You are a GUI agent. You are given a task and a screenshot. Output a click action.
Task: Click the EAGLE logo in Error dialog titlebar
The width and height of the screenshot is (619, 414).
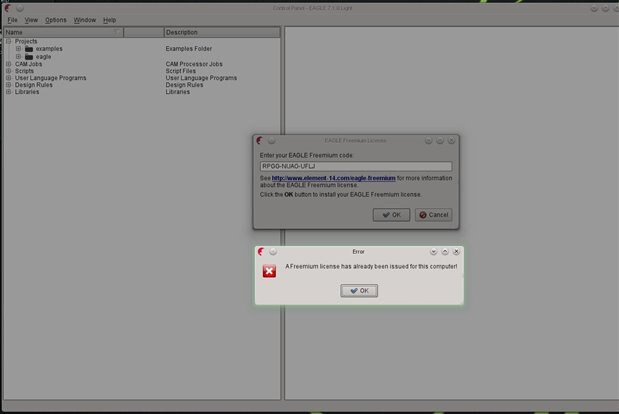(x=261, y=251)
